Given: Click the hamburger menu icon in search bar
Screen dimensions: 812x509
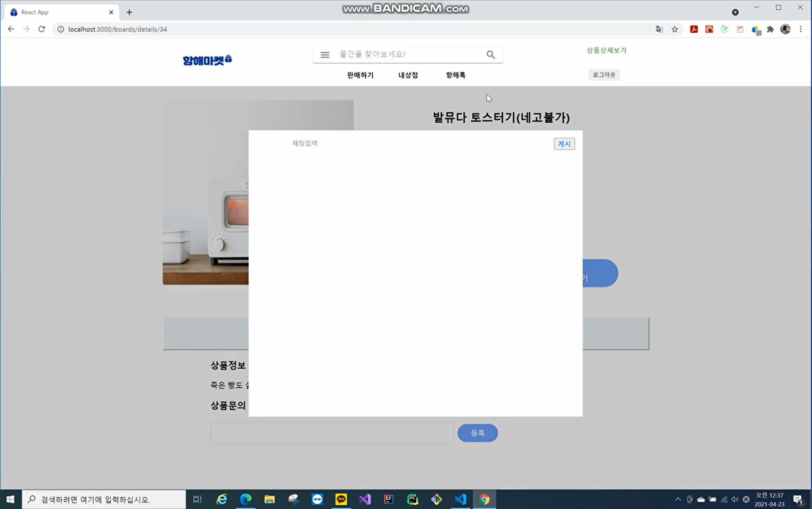Looking at the screenshot, I should click(x=325, y=55).
